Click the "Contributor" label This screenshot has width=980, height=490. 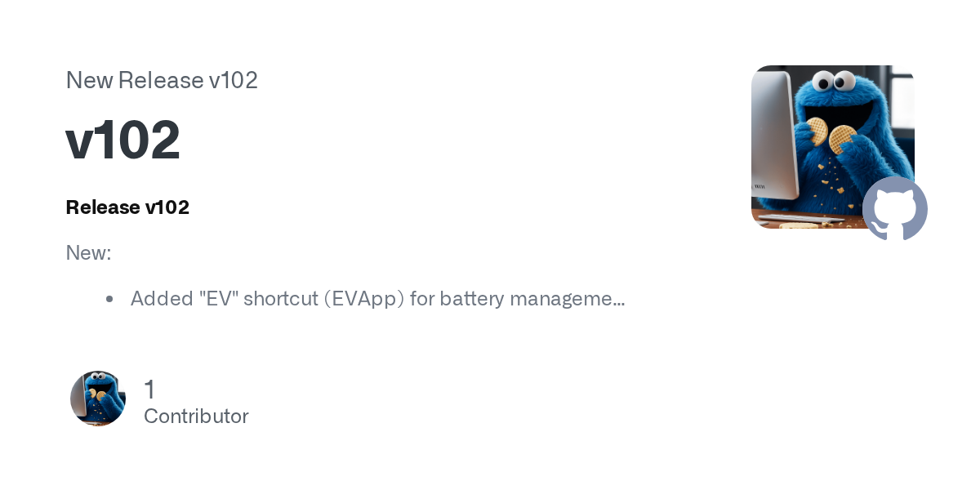tap(196, 416)
